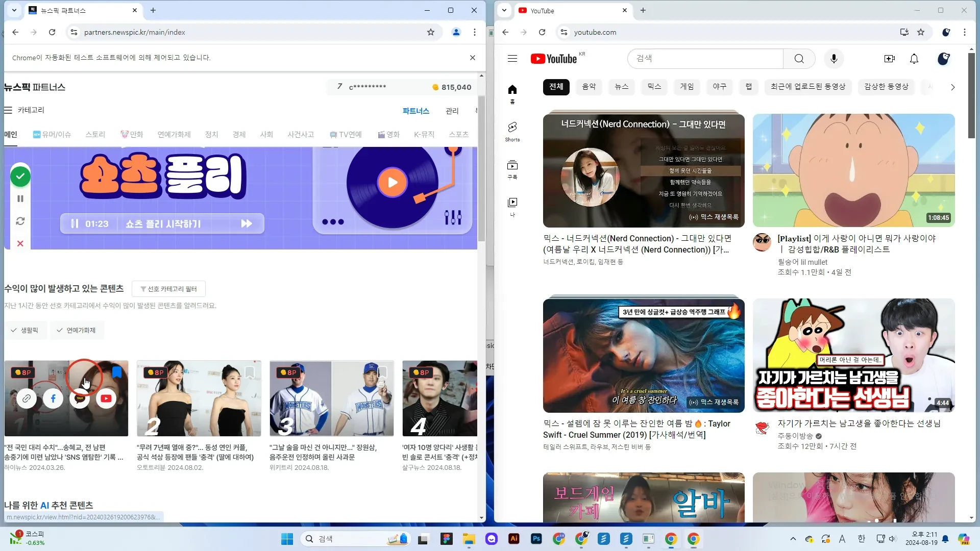The height and width of the screenshot is (551, 980).
Task: Open YouTube account avatar menu
Action: coord(944,59)
